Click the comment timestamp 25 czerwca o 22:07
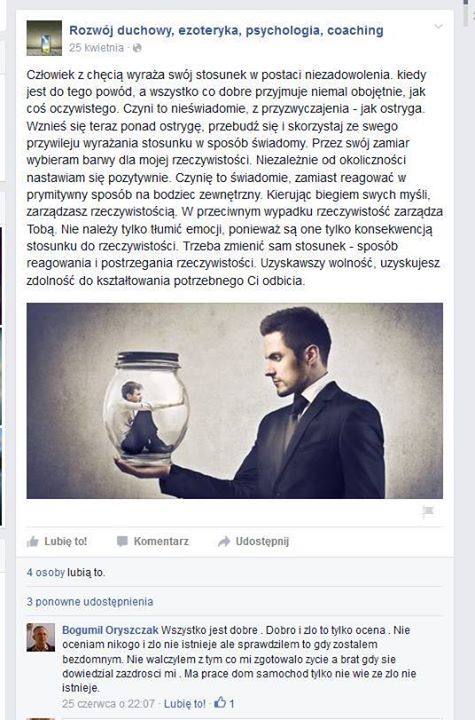 coord(108,703)
